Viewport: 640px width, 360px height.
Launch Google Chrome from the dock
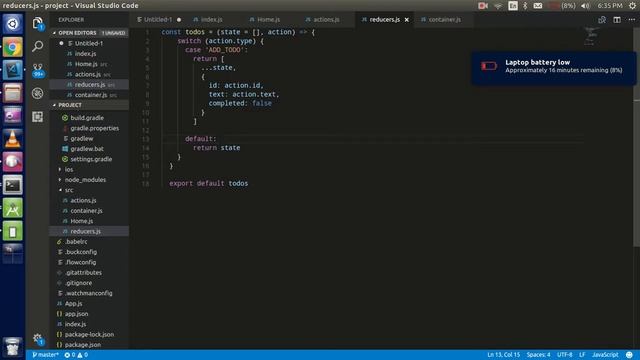(13, 47)
